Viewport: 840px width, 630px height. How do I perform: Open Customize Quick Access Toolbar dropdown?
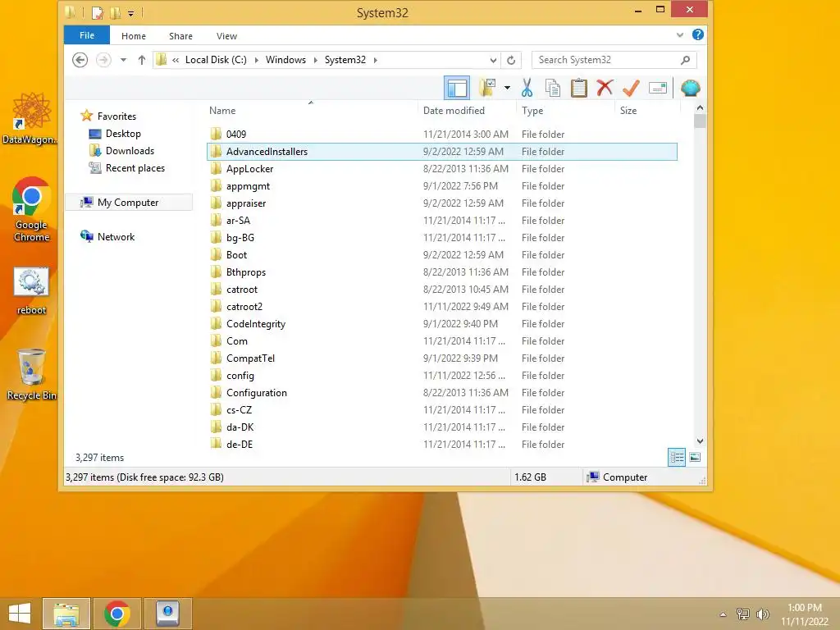click(130, 13)
